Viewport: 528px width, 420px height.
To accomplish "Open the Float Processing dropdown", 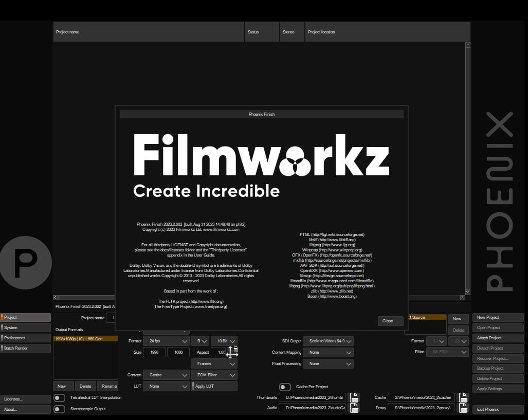I will 329,364.
